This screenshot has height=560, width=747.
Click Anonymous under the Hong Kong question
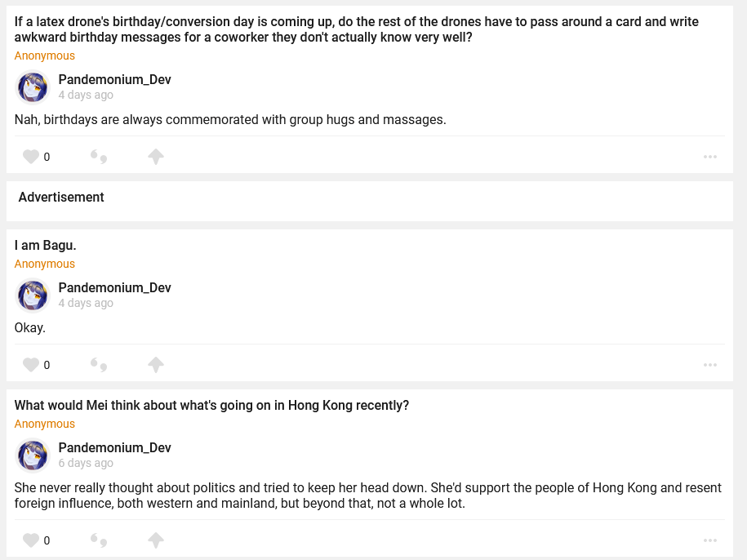[45, 424]
